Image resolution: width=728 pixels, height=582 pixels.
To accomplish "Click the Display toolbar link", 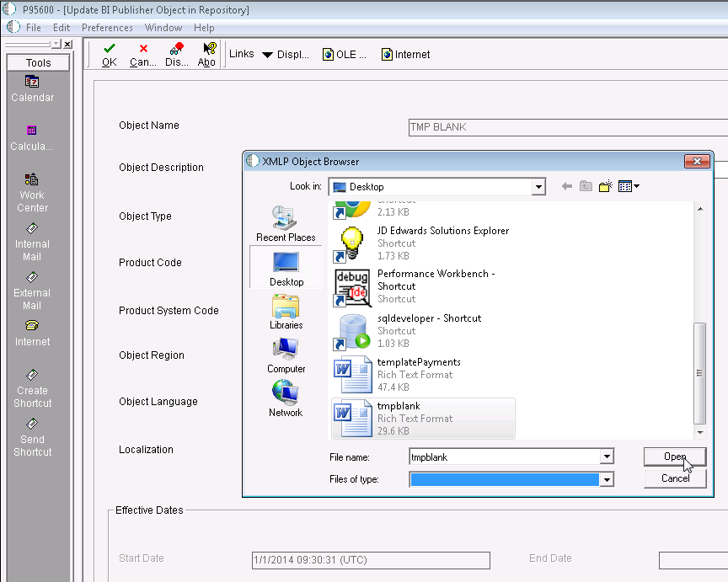I will click(x=292, y=54).
